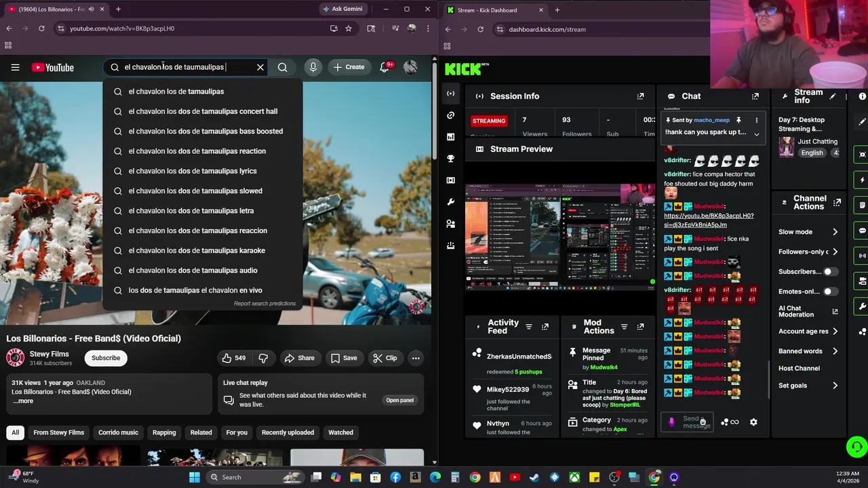This screenshot has width=868, height=488.
Task: Save the video to a playlist
Action: tap(344, 358)
